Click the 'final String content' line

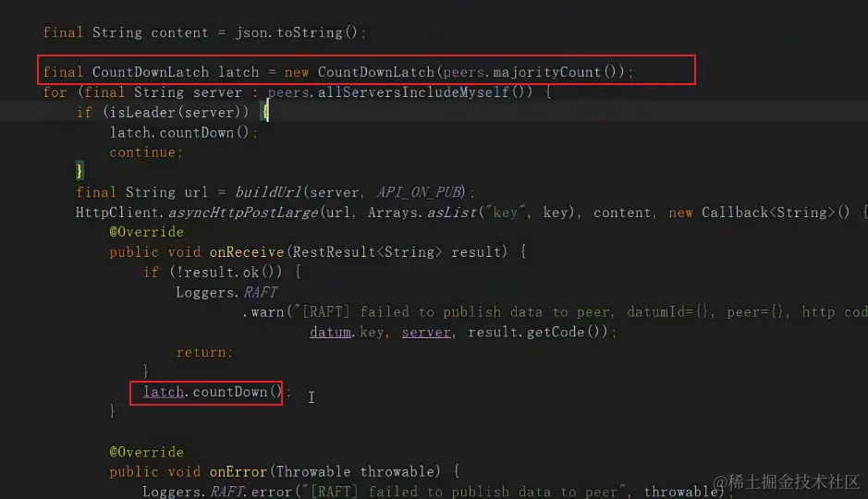tap(204, 32)
